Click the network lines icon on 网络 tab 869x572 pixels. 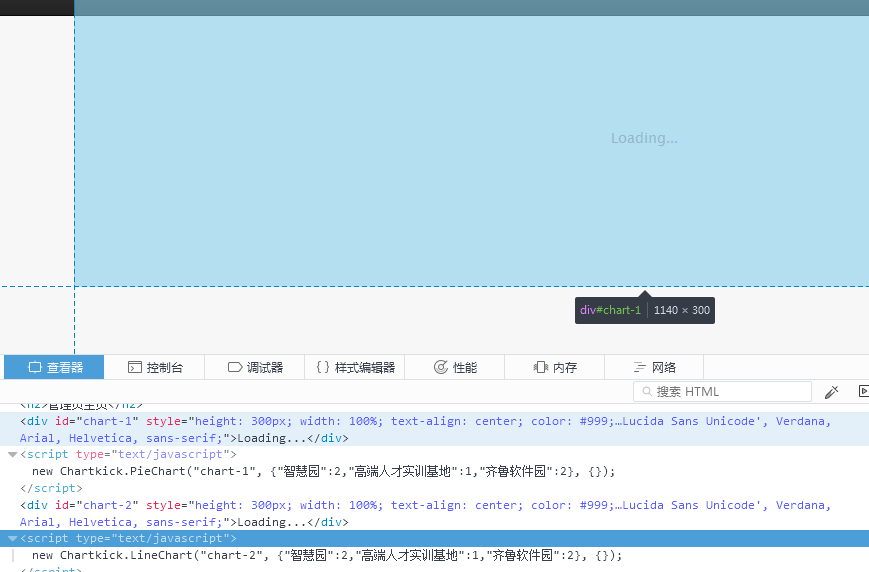tap(640, 367)
